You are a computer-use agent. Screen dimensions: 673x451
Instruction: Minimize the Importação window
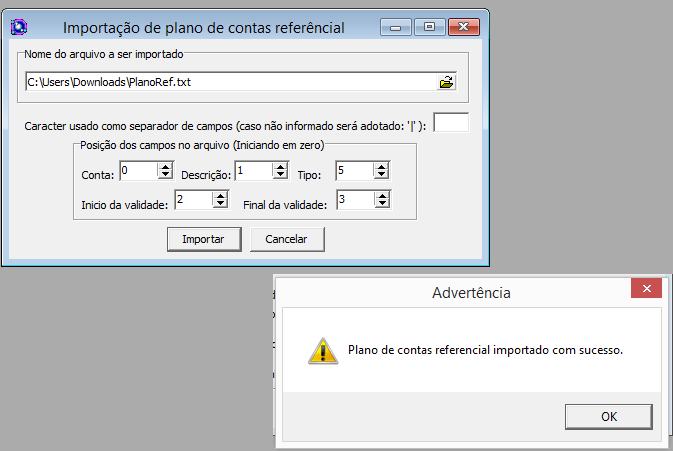396,27
